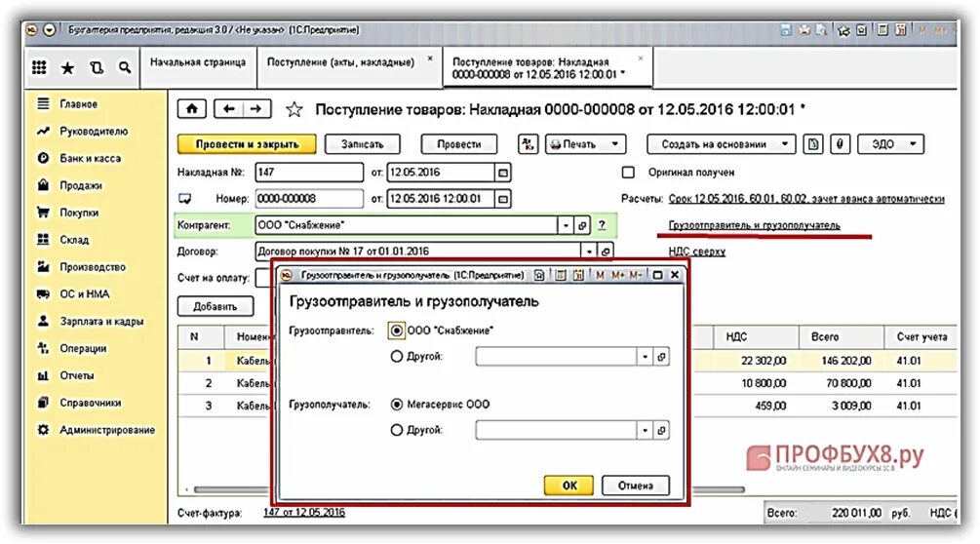
Task: Open the Договор record with open-form icon
Action: pyautogui.click(x=605, y=252)
